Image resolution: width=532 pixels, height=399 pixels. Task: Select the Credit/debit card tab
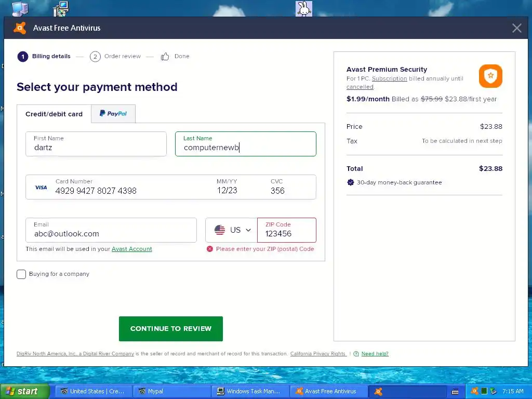[x=54, y=114]
